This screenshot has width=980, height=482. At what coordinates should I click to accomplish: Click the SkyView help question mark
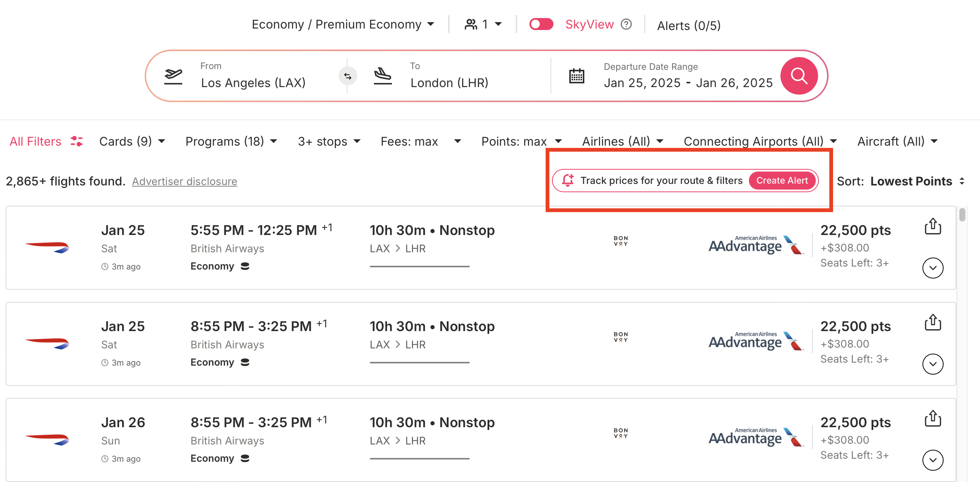(626, 24)
